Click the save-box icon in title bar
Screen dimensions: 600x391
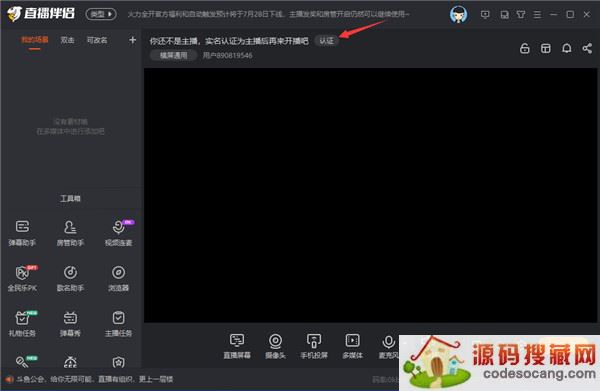(504, 15)
